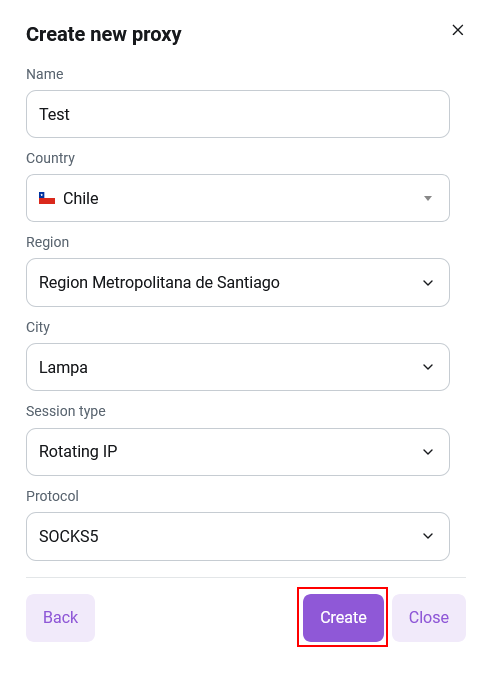Open Region Metropolitana de Santiago selector
The height and width of the screenshot is (675, 495).
[x=238, y=282]
